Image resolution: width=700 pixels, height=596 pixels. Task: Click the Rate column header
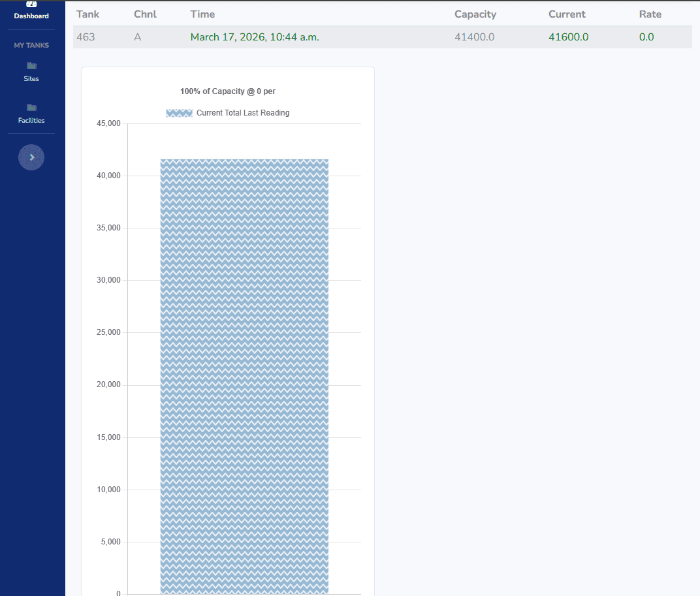click(650, 14)
